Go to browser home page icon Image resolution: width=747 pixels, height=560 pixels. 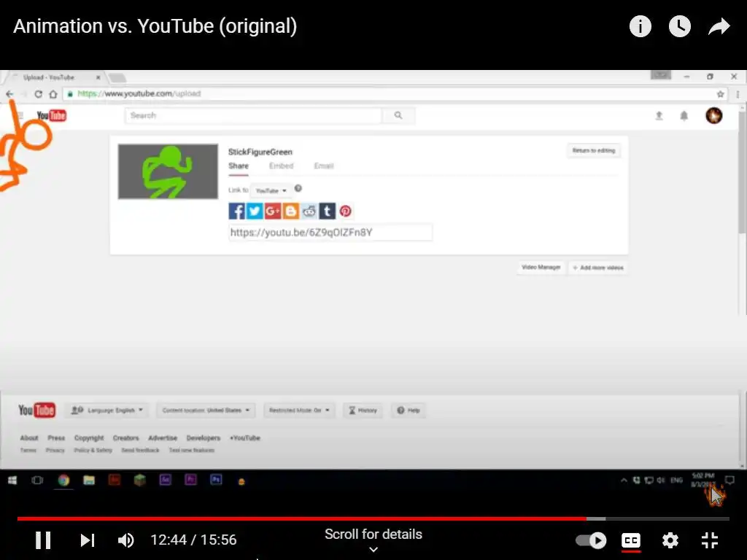(53, 94)
